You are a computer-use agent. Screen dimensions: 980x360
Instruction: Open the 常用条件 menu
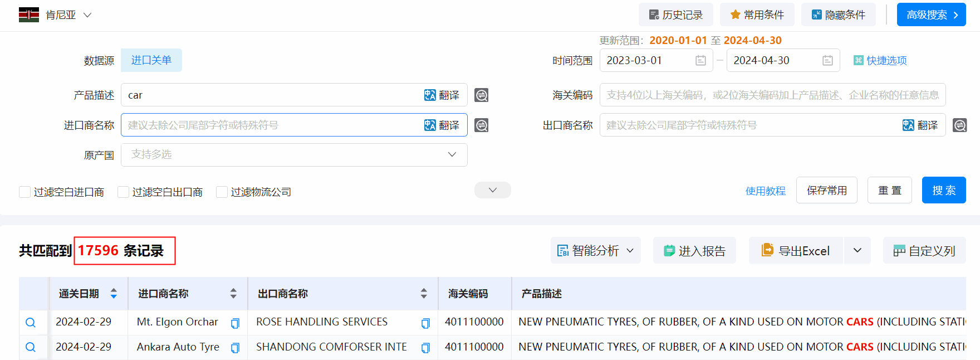coord(757,15)
